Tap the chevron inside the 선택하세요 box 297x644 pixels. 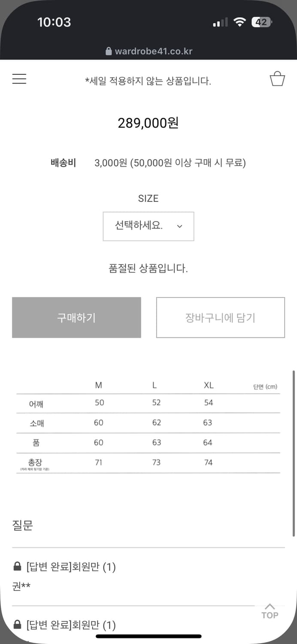[179, 227]
